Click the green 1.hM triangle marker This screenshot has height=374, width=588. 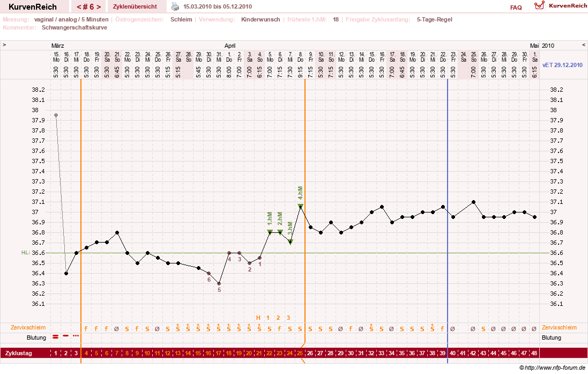(270, 232)
